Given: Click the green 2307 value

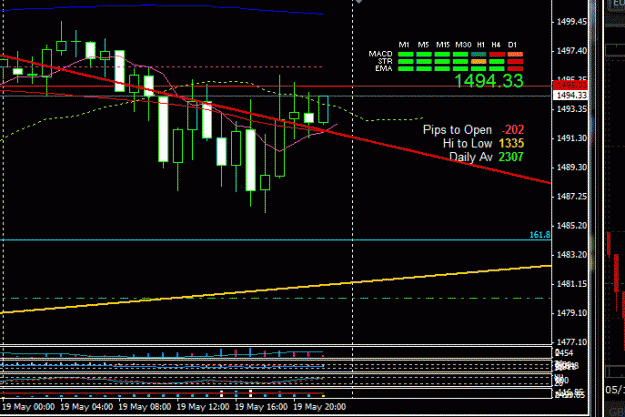Looking at the screenshot, I should pyautogui.click(x=511, y=157).
